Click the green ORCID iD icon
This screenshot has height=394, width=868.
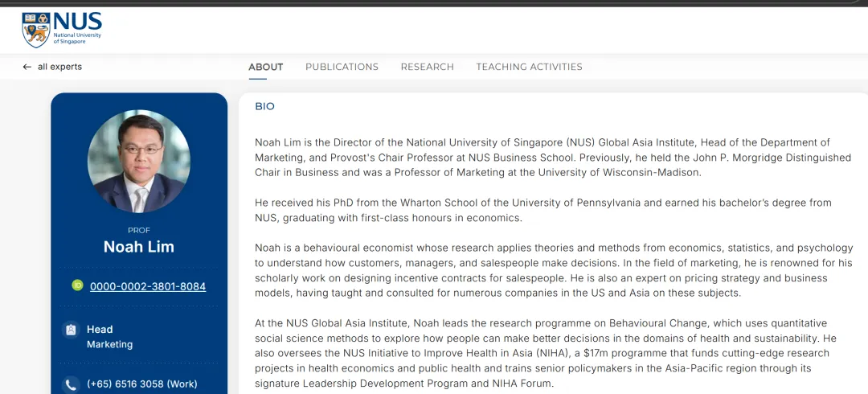point(77,285)
